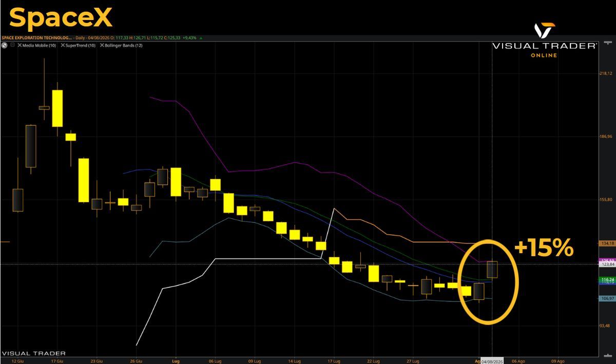Viewport: 616px width, 364px height.
Task: Remove the Media Mobile (10) indicator
Action: coord(20,45)
